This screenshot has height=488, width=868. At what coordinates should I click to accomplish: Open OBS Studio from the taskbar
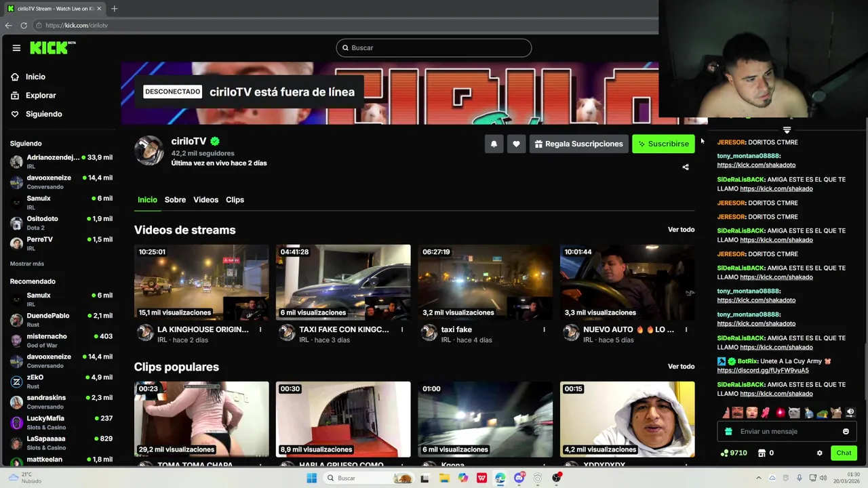[556, 478]
